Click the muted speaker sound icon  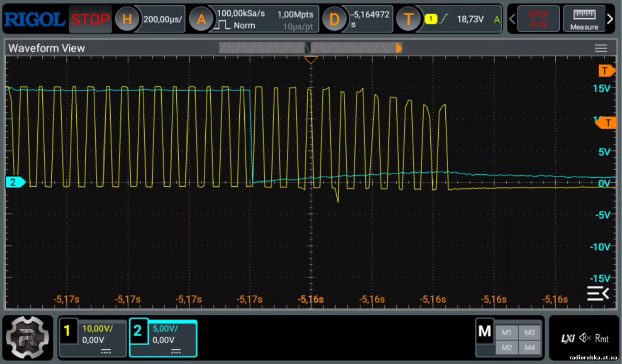585,338
